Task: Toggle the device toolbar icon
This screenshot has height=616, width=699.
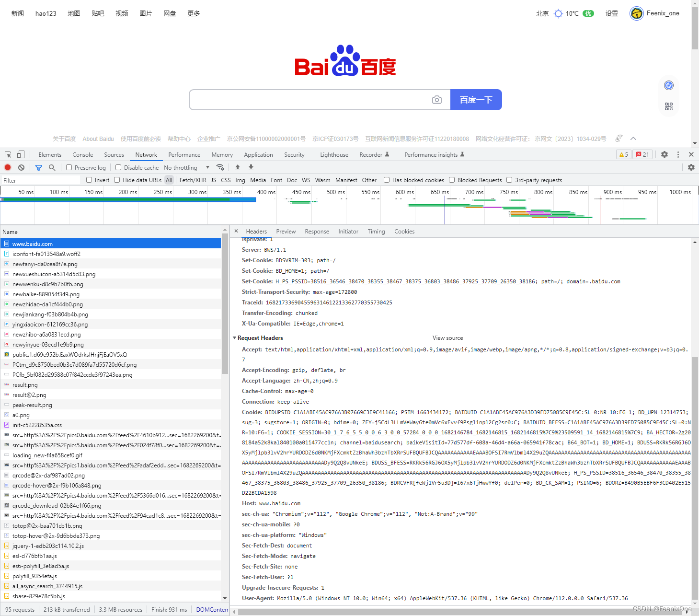Action: click(x=21, y=154)
